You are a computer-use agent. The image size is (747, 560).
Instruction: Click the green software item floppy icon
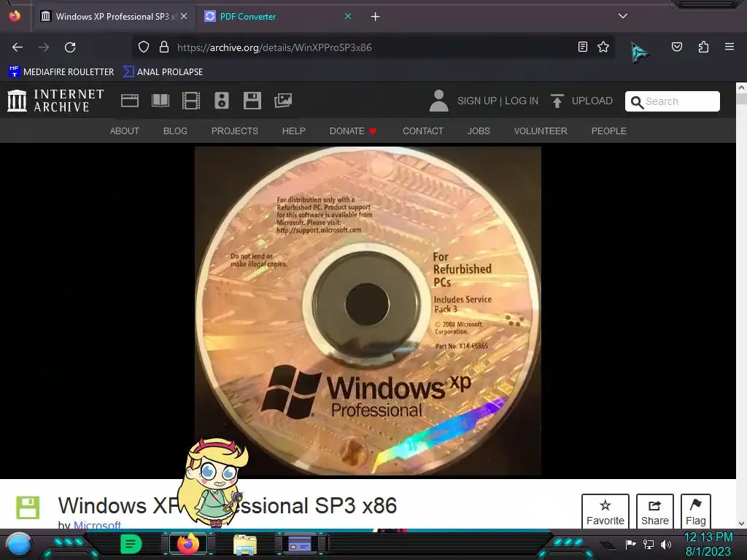point(28,507)
